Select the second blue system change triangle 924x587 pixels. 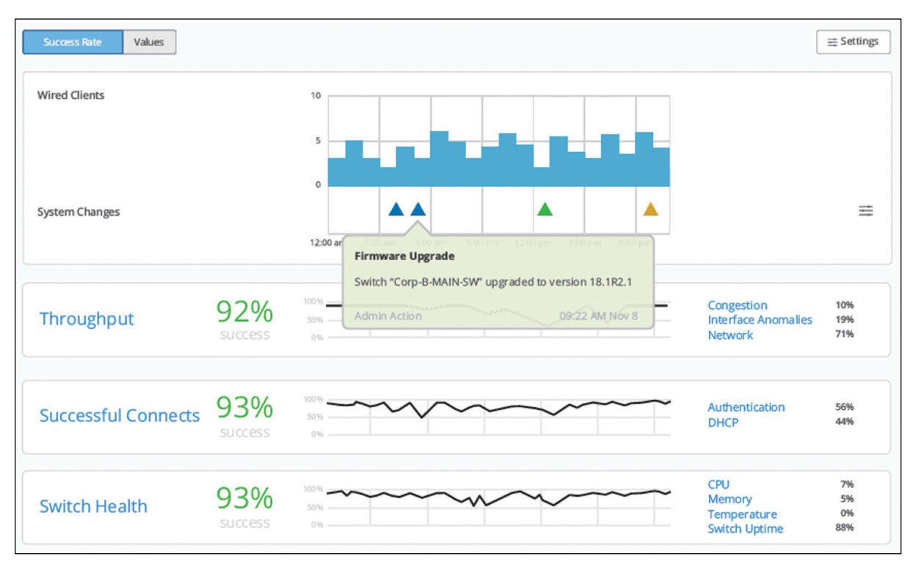[x=417, y=209]
